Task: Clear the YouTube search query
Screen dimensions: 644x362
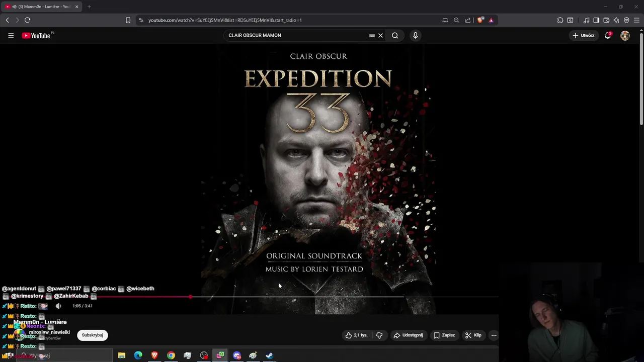Action: pyautogui.click(x=381, y=36)
